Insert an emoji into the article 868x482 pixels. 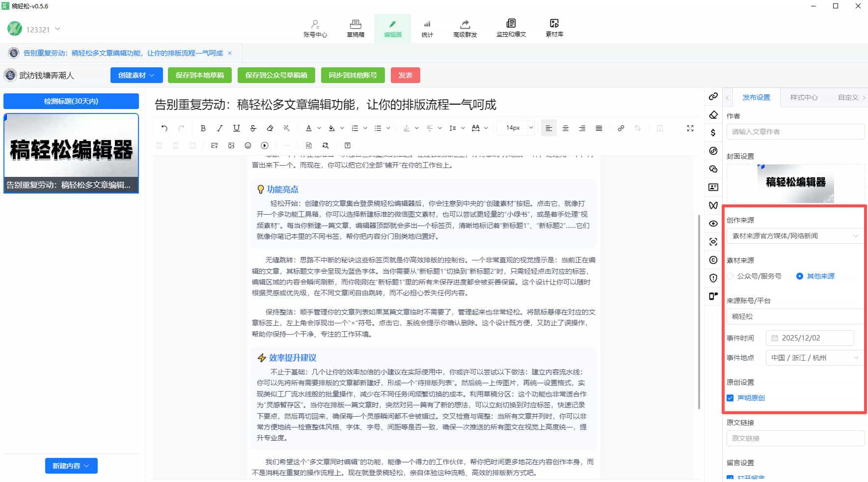248,145
